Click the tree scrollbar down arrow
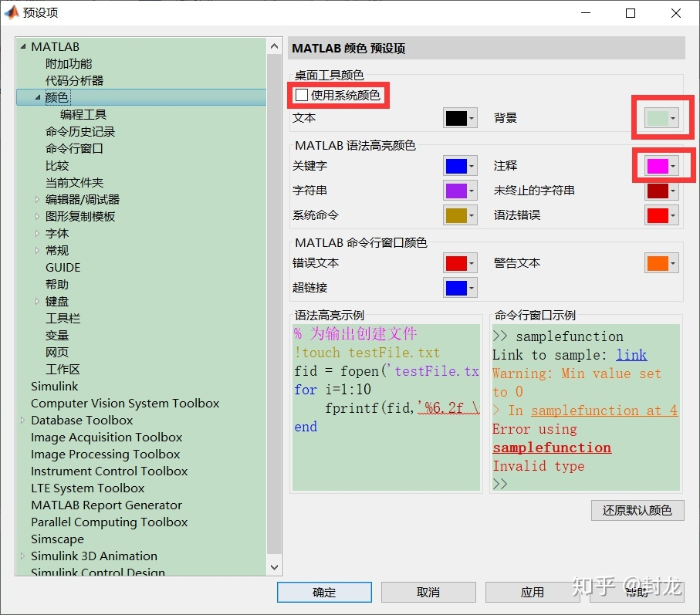700x615 pixels. pyautogui.click(x=274, y=567)
